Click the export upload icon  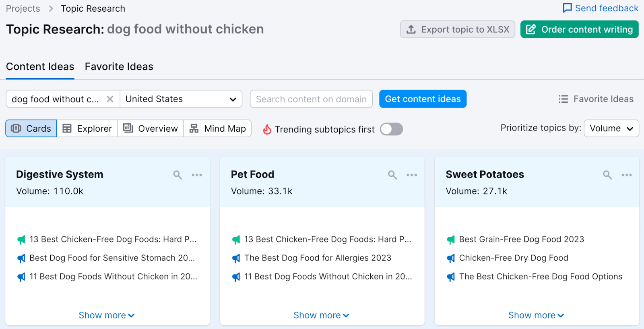411,29
